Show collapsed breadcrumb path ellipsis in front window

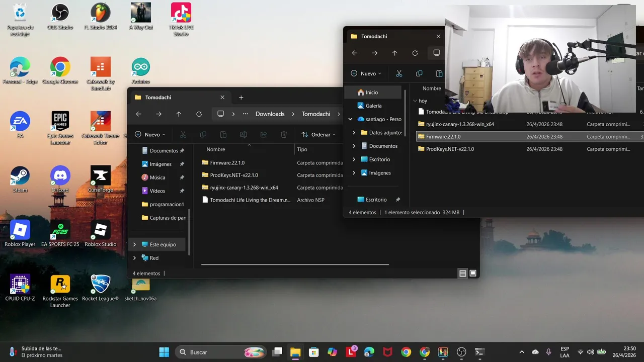point(246,114)
